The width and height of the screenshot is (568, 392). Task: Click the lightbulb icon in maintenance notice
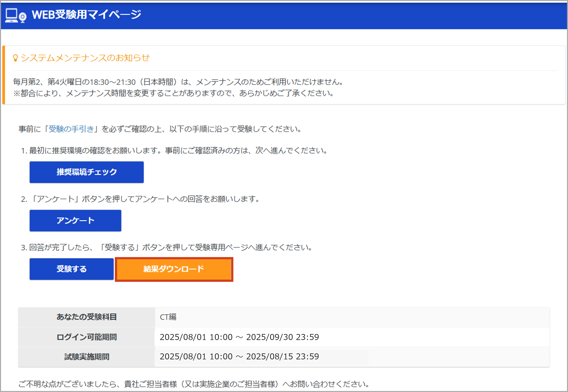click(x=15, y=58)
